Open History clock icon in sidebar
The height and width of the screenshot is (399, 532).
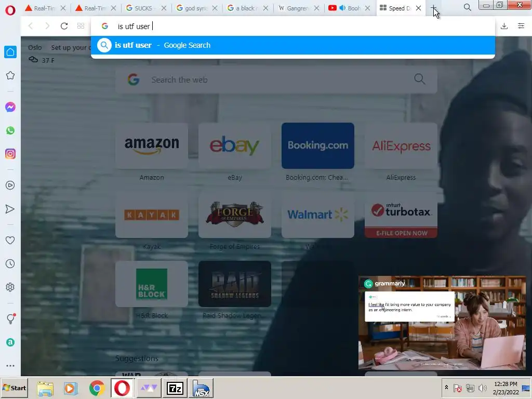(x=10, y=263)
